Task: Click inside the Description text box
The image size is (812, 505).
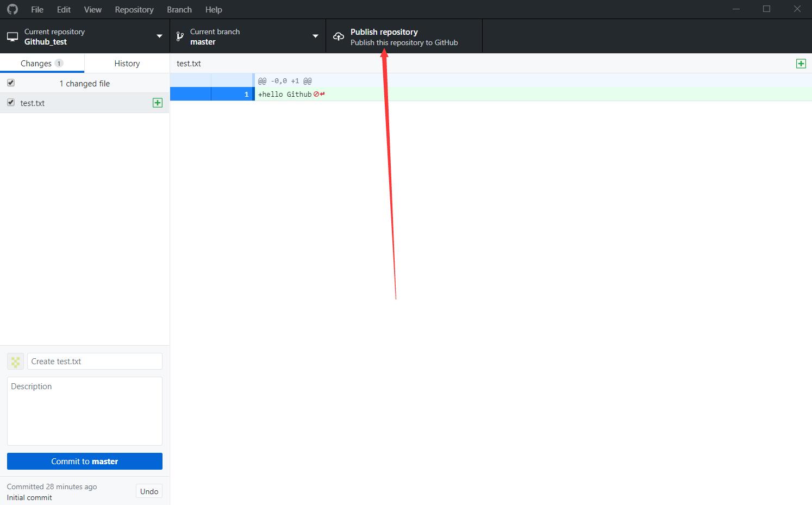Action: click(x=84, y=410)
